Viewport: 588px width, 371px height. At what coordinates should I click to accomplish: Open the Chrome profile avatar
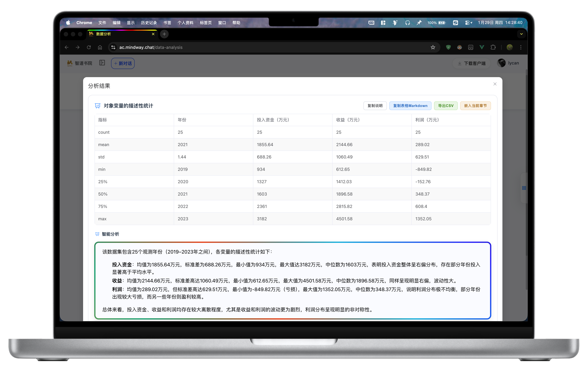pos(509,47)
